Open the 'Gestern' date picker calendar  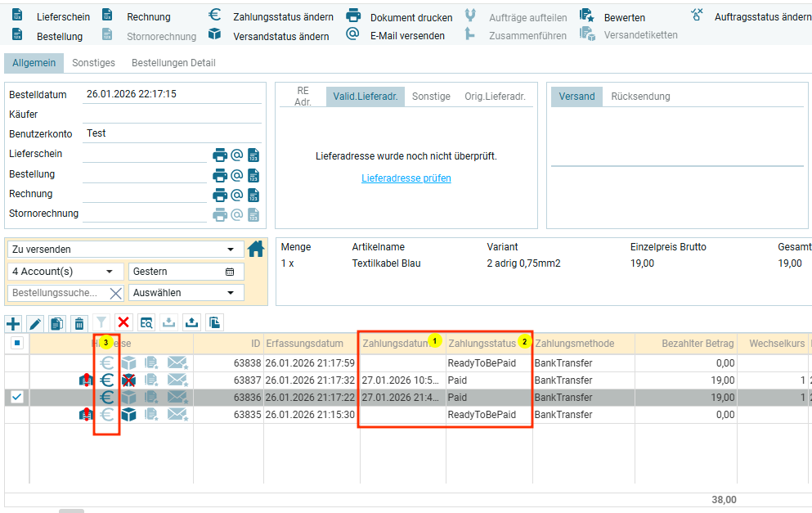230,272
